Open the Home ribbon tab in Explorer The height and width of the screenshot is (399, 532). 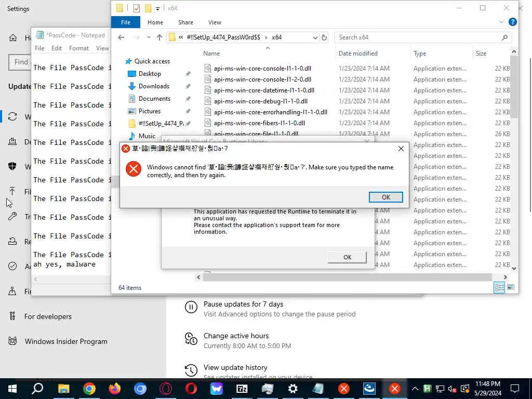[x=155, y=22]
